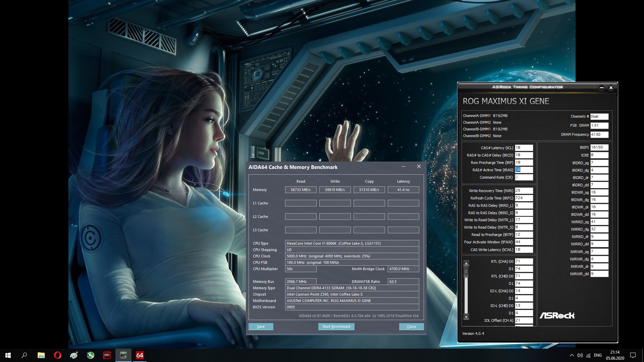Open the volume speaker tray icon
The image size is (644, 362).
[x=580, y=355]
